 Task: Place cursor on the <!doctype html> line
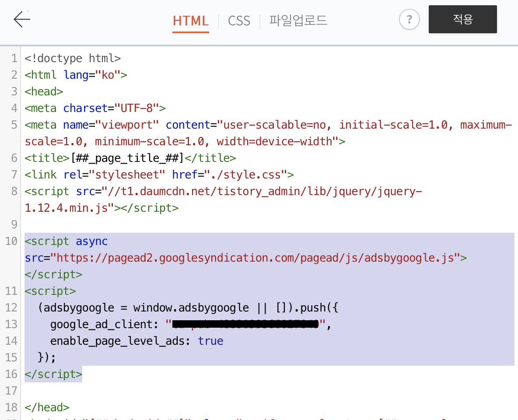pos(73,59)
